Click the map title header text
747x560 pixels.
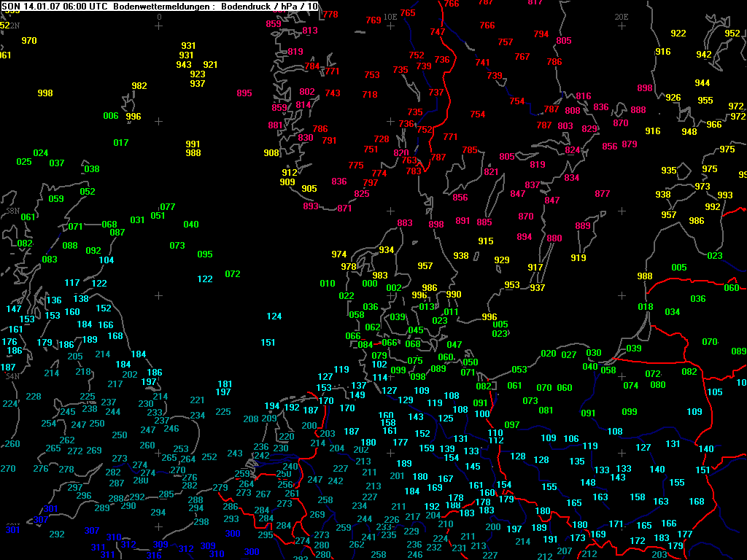(x=158, y=7)
